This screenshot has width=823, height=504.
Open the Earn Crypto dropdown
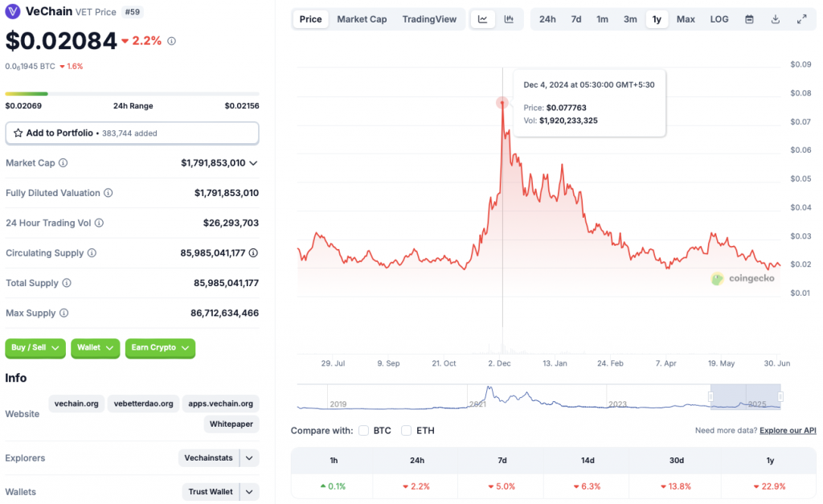click(160, 347)
